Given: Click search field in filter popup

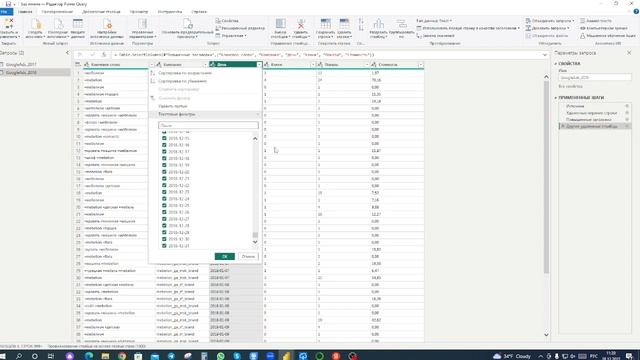Looking at the screenshot, I should point(208,125).
